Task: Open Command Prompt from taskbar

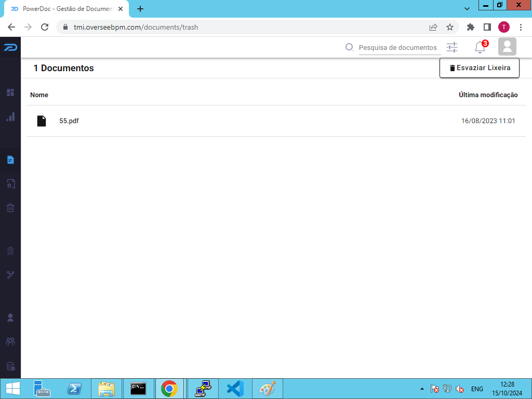Action: pyautogui.click(x=138, y=389)
